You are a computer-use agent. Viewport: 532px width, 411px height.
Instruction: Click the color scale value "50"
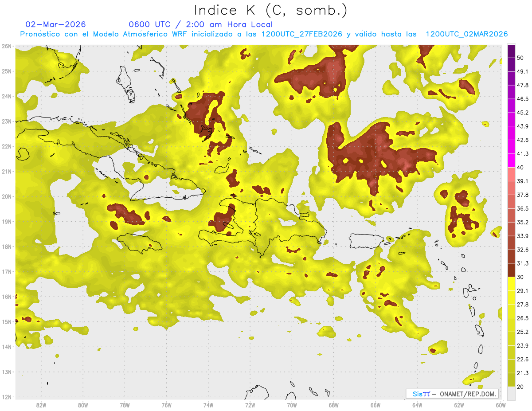[x=521, y=58]
